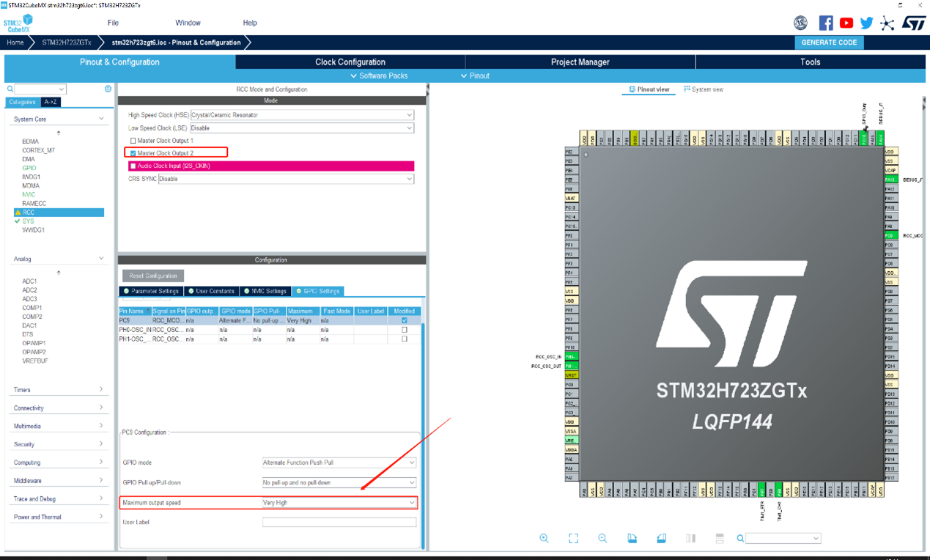Click the User Label input field

pos(339,523)
